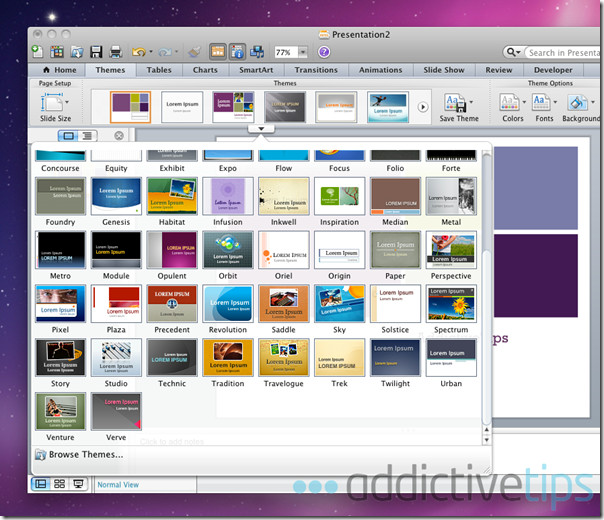604x520 pixels.
Task: Select the Travelogue theme
Action: tap(284, 357)
